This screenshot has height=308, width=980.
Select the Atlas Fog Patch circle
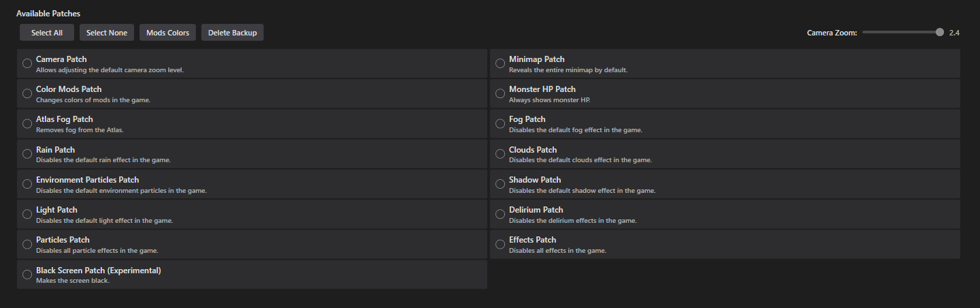point(27,124)
